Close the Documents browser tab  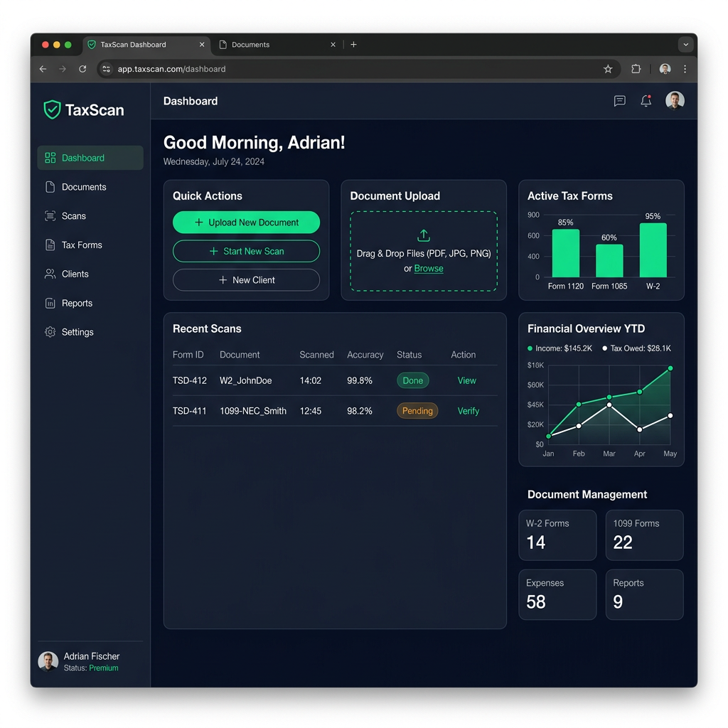click(x=333, y=45)
